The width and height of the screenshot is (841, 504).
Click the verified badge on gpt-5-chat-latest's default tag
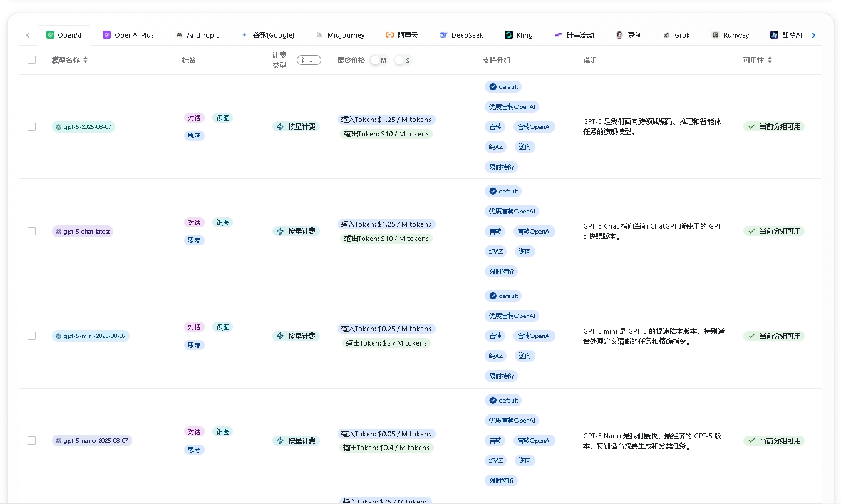tap(493, 192)
